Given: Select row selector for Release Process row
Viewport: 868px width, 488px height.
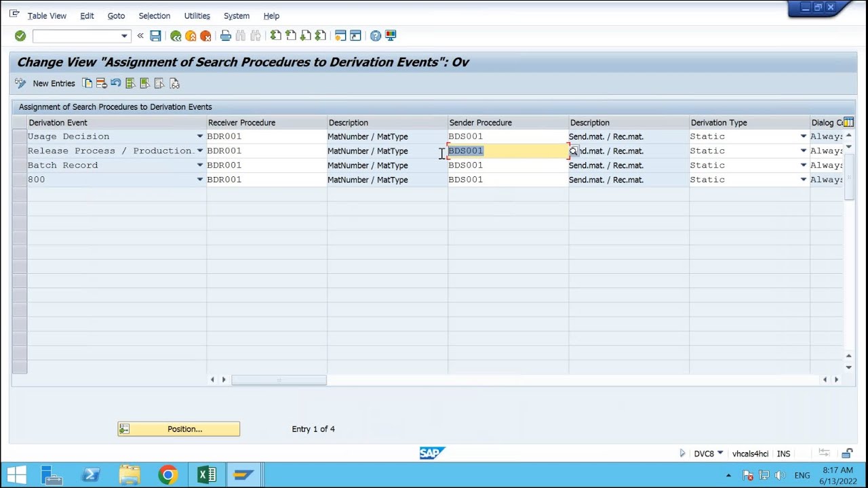Looking at the screenshot, I should click(x=20, y=150).
